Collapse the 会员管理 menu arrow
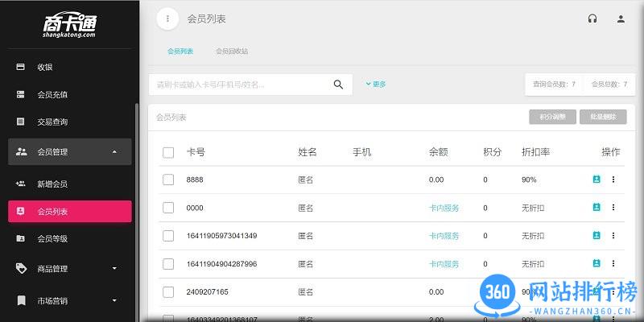 (x=114, y=152)
